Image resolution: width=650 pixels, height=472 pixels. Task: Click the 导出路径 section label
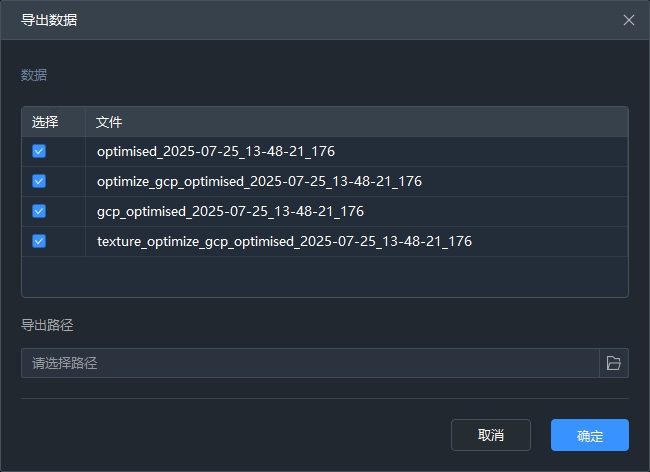(47, 325)
